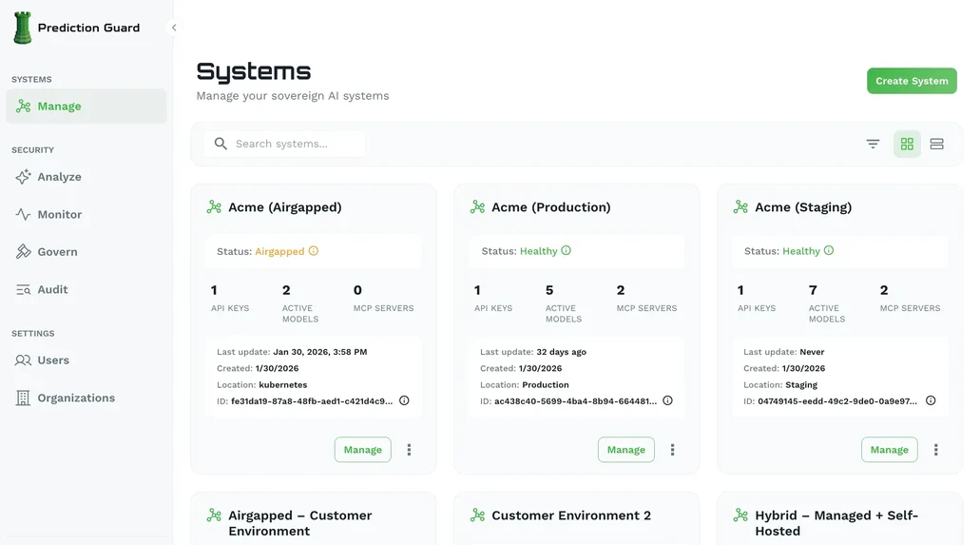Open the Manage systems page

pos(86,106)
